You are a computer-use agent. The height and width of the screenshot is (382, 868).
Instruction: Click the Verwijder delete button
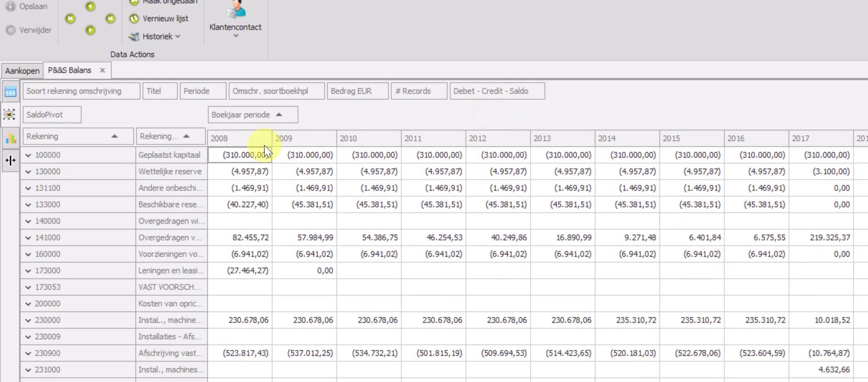point(28,30)
